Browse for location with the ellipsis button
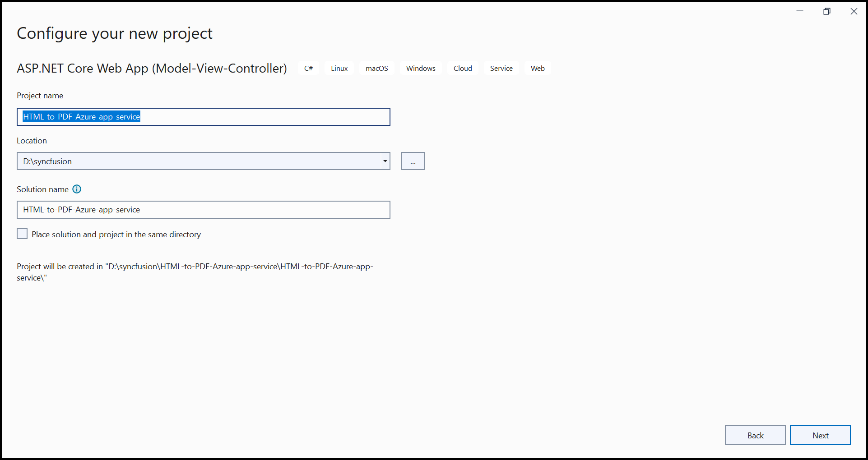 pos(413,161)
